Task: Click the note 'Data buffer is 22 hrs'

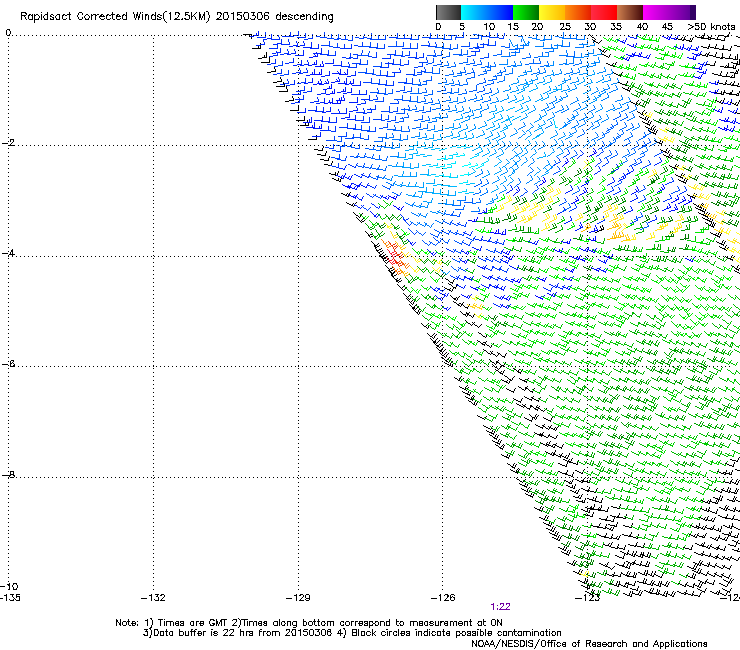Action: (x=204, y=633)
